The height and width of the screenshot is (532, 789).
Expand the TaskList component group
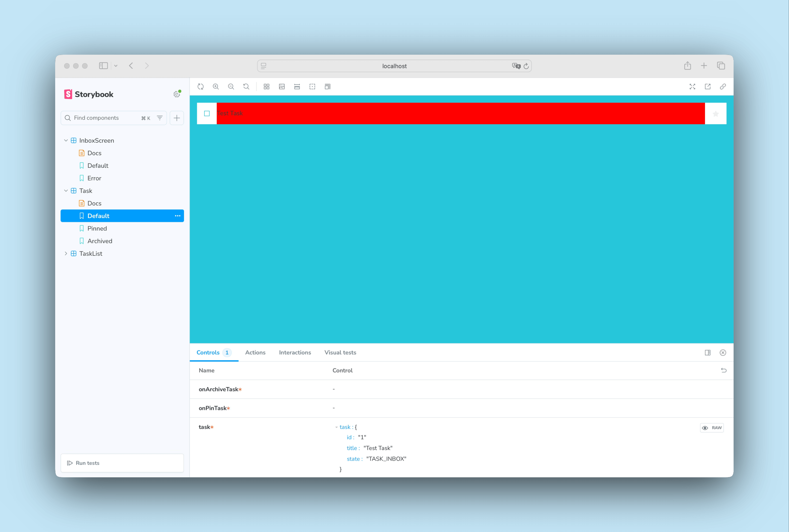(66, 253)
